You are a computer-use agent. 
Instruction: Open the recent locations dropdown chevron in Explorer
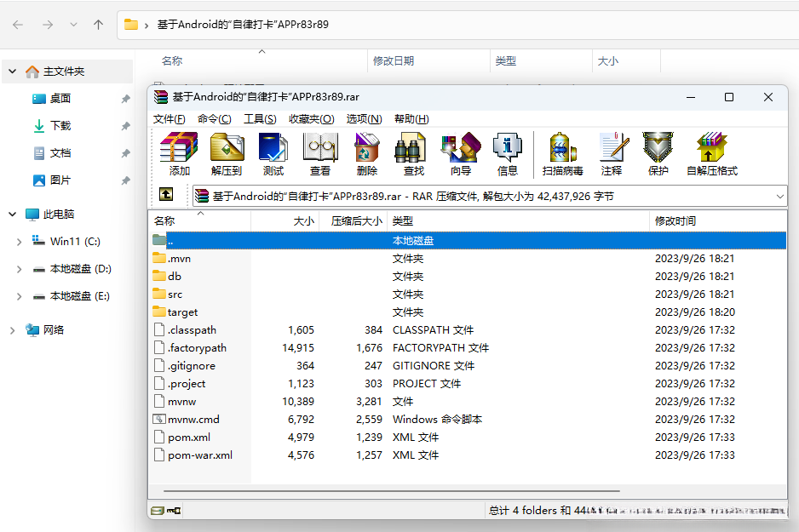(x=73, y=25)
